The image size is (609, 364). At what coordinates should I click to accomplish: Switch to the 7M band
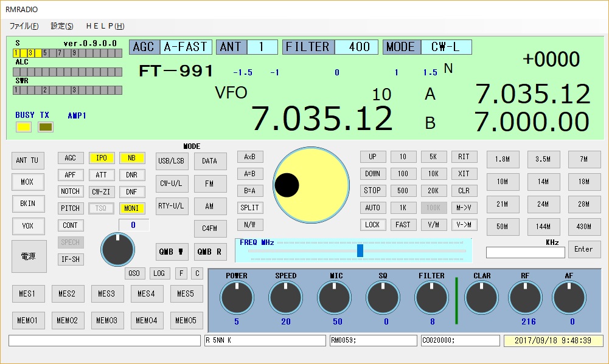pos(584,159)
